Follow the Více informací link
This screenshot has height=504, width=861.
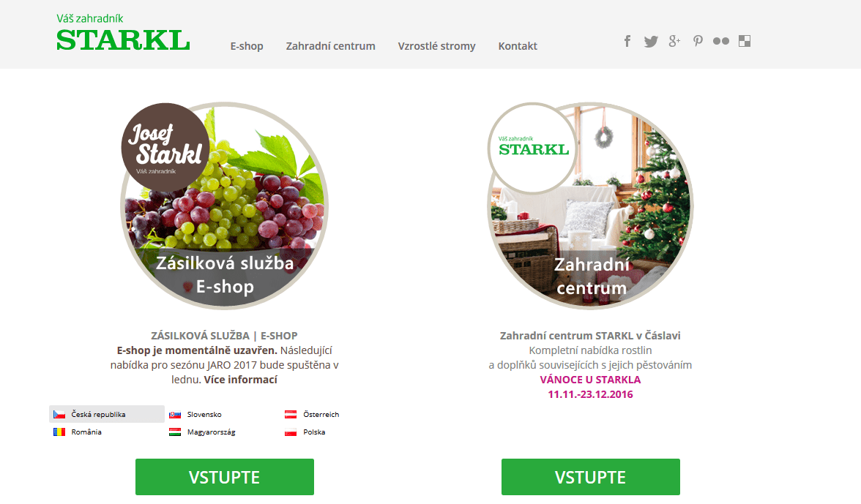pos(240,380)
